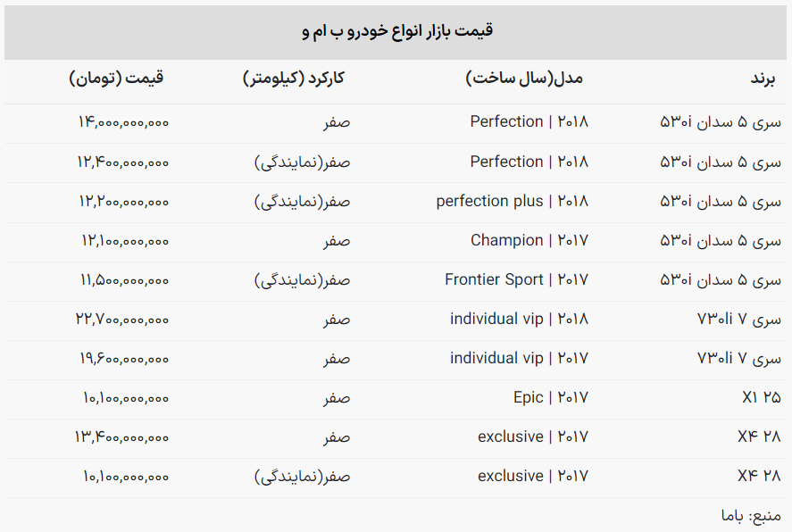Click the X1 25 brand cell
Image resolution: width=792 pixels, height=532 pixels.
[761, 397]
